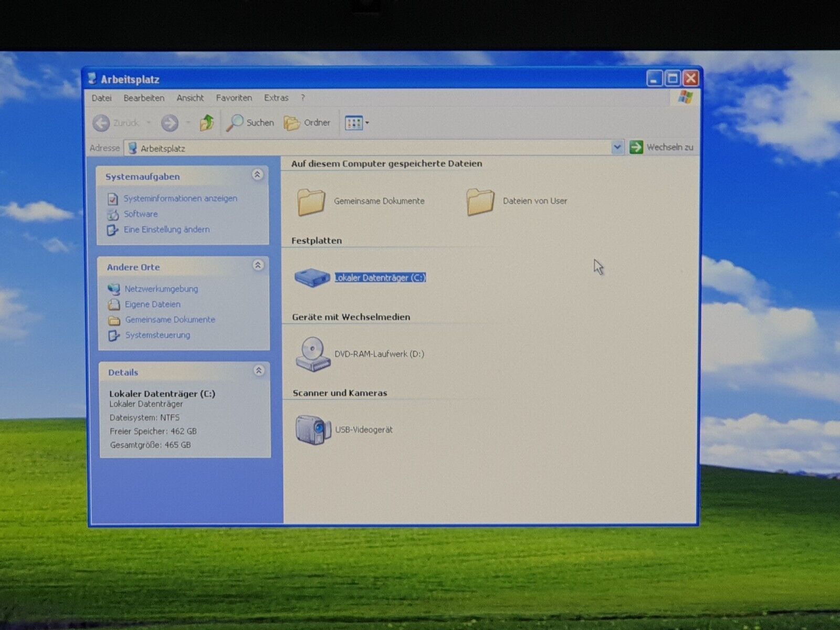
Task: Open the Suchen search tool
Action: coord(250,123)
